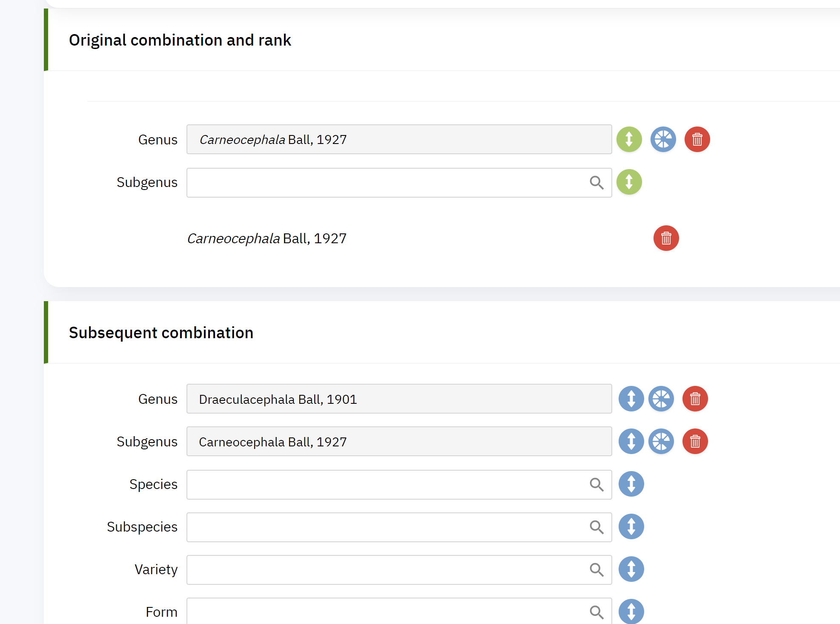The height and width of the screenshot is (624, 840).
Task: Click the blue move arrow beside Subspecies field
Action: pos(631,527)
